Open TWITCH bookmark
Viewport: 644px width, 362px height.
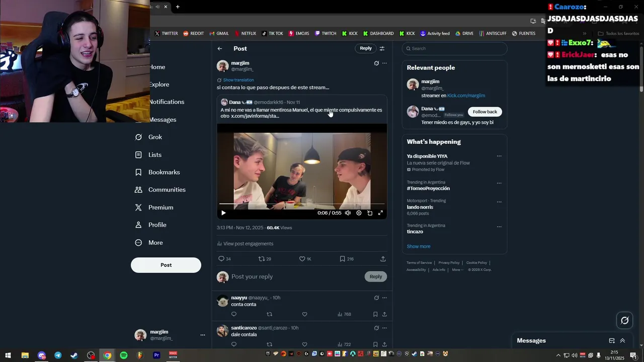pyautogui.click(x=326, y=34)
